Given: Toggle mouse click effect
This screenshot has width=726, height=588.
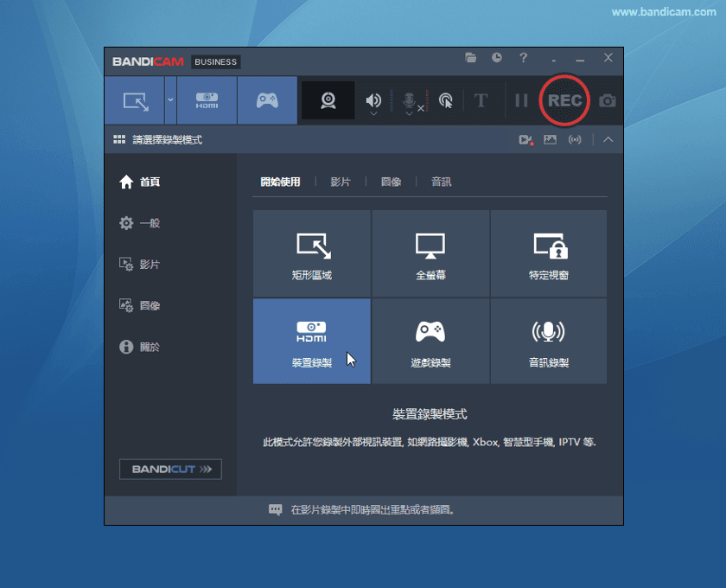Looking at the screenshot, I should (445, 100).
